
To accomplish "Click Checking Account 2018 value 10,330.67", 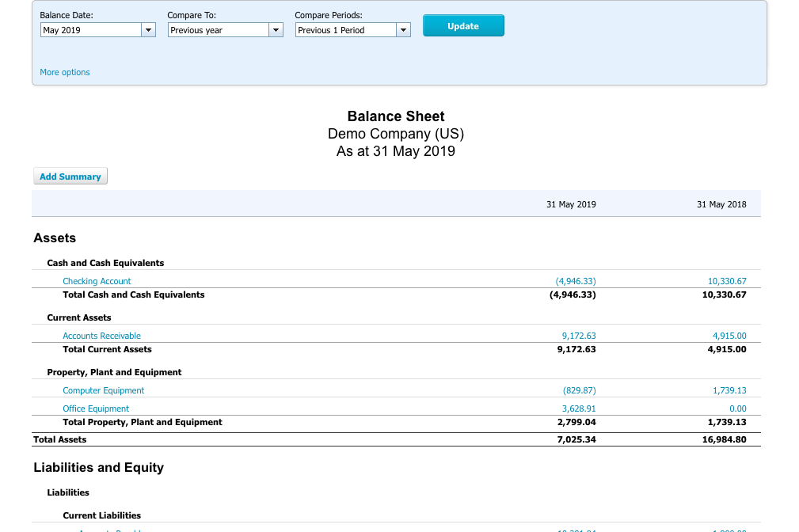I will pyautogui.click(x=727, y=281).
